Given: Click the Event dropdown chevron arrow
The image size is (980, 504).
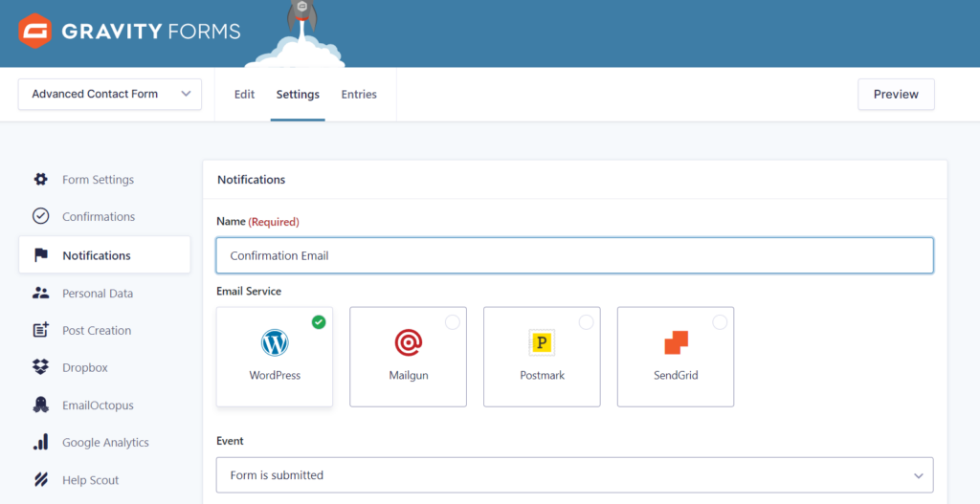Looking at the screenshot, I should [x=918, y=476].
